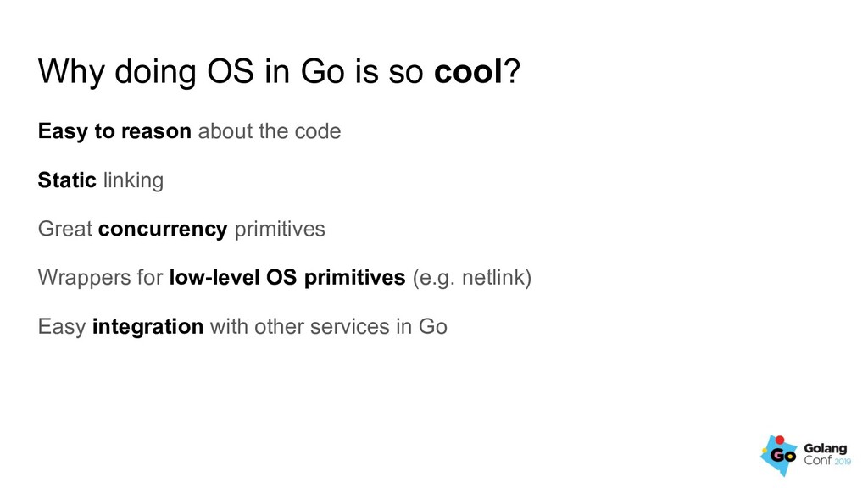Select the bold word "concurrency"
Image resolution: width=868 pixels, height=488 pixels.
(163, 230)
